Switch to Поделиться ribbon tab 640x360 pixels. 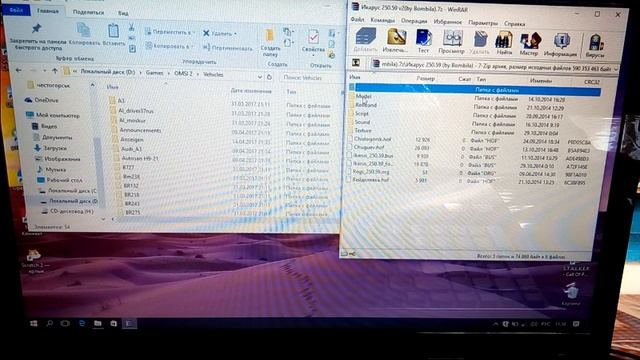[88, 12]
